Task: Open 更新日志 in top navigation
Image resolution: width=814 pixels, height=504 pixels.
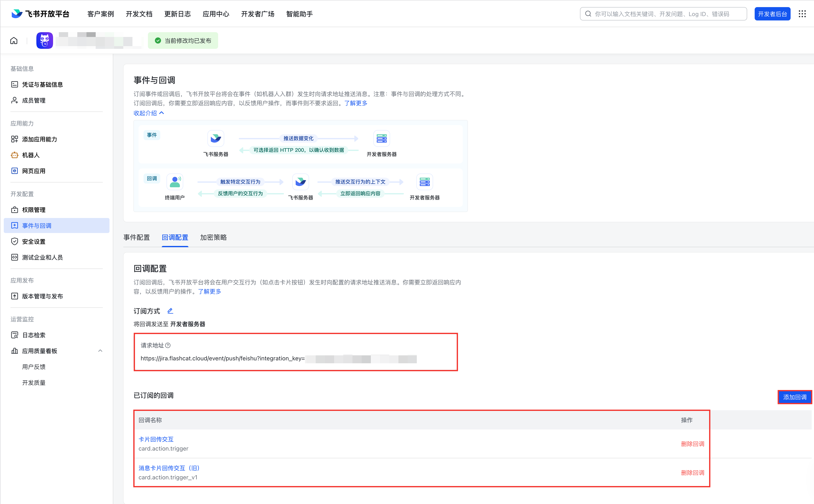Action: pyautogui.click(x=177, y=14)
